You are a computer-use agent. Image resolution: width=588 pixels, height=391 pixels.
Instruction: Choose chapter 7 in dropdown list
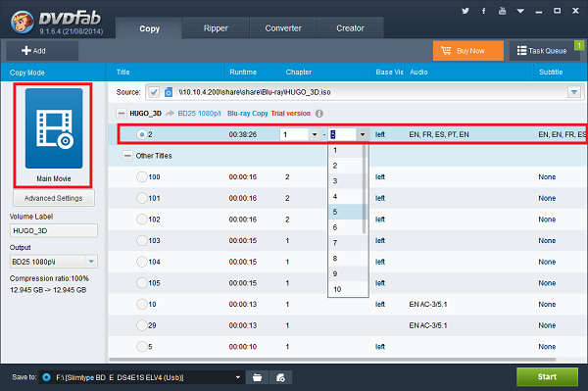(346, 243)
